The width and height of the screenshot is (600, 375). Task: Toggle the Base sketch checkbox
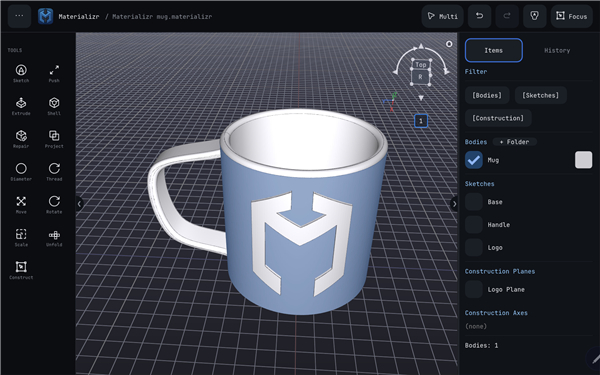point(474,202)
